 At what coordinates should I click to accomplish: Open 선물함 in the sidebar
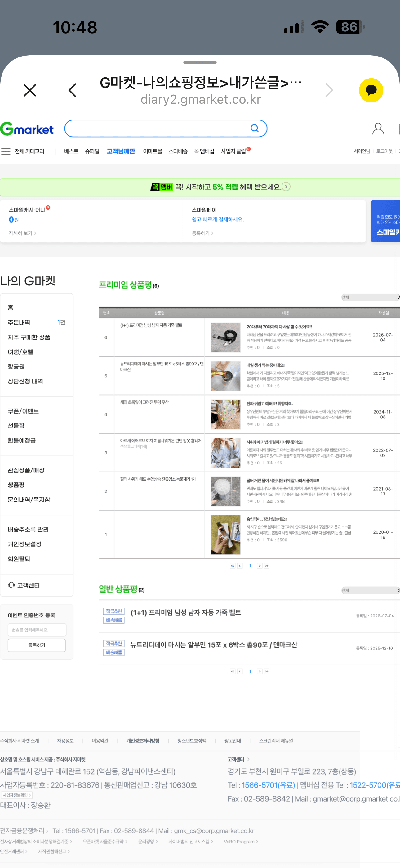[16, 426]
